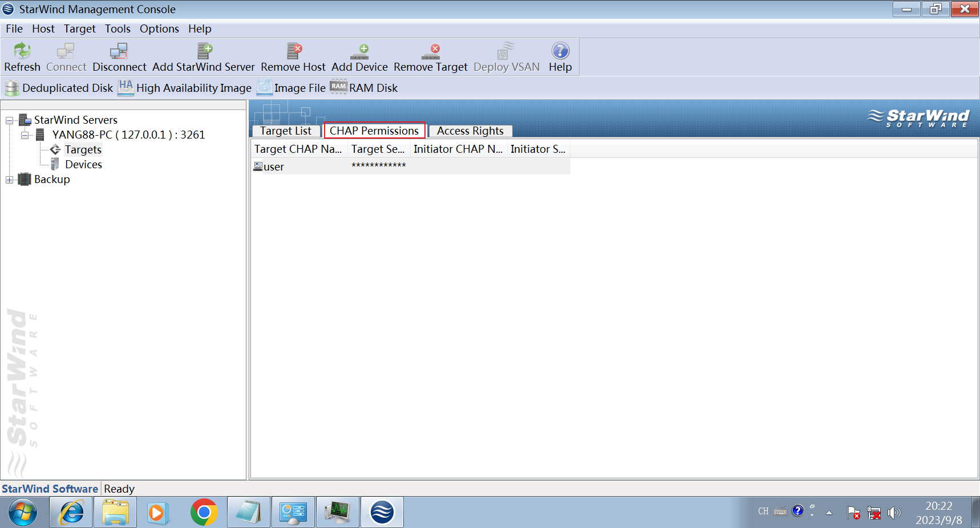Click the Refresh toolbar icon

click(22, 51)
